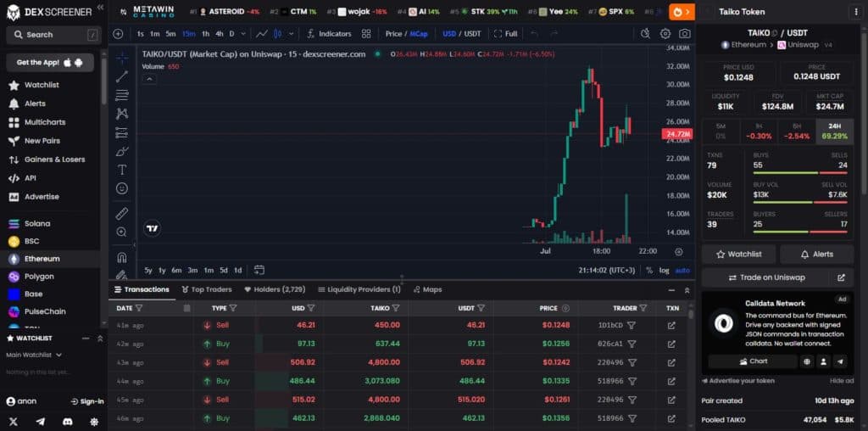
Task: Toggle auto scale on chart
Action: pos(683,271)
